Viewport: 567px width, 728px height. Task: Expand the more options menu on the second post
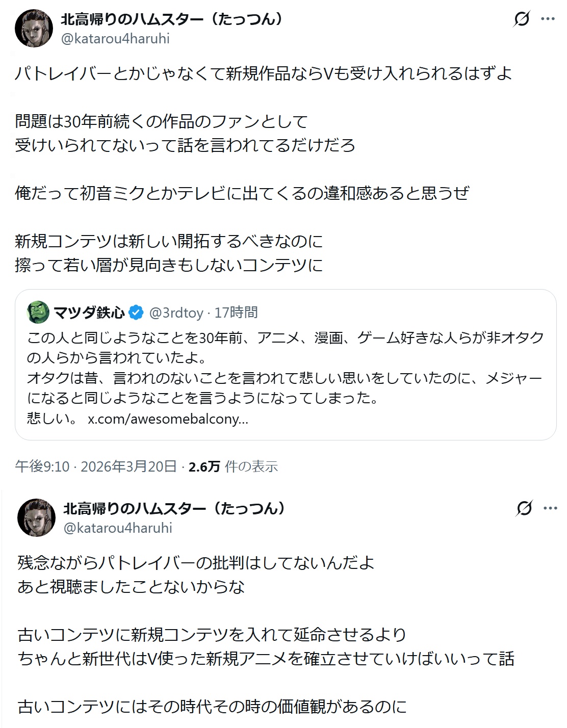[x=550, y=508]
